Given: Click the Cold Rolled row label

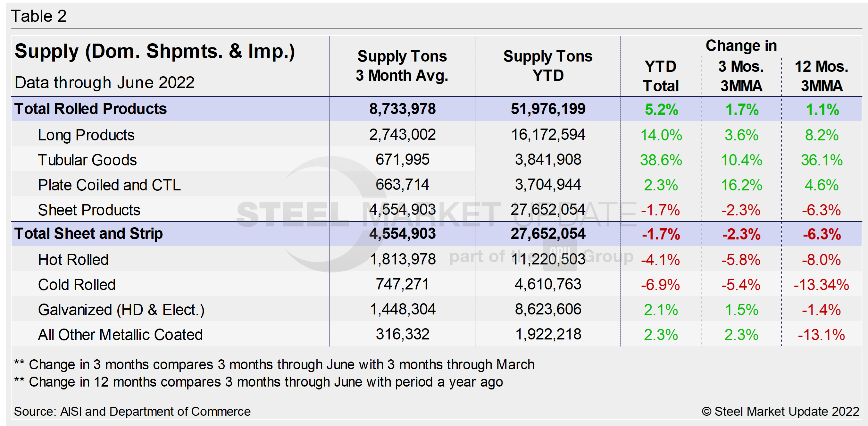Looking at the screenshot, I should click(x=77, y=285).
